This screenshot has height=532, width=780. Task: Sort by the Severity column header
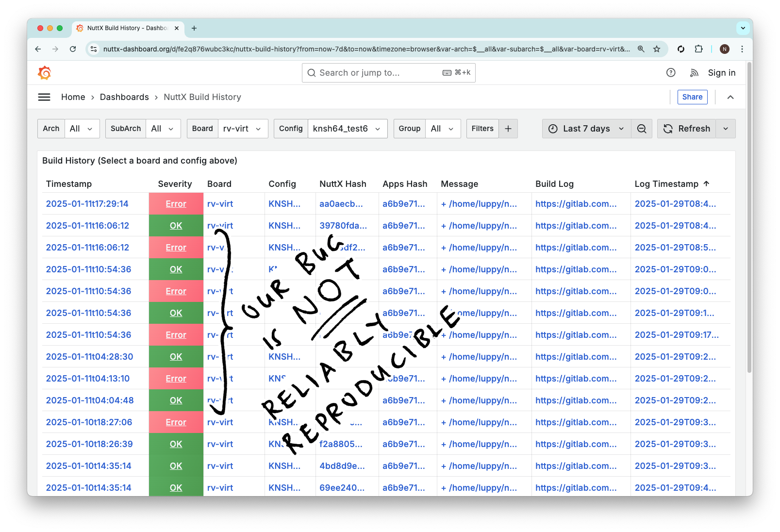click(x=175, y=184)
